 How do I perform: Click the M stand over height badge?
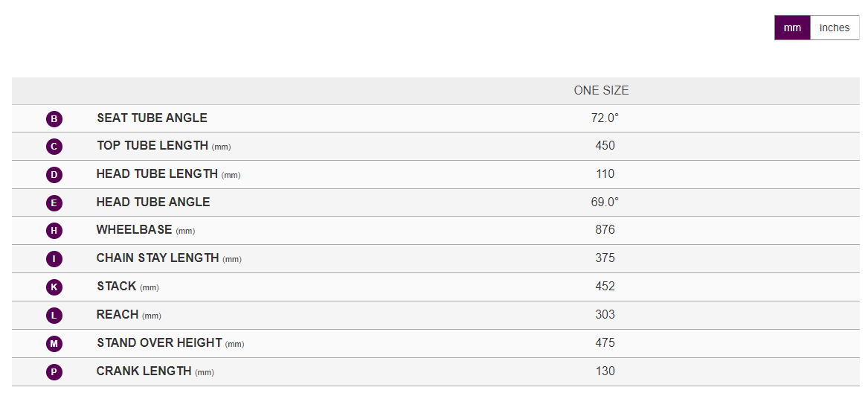coord(54,344)
